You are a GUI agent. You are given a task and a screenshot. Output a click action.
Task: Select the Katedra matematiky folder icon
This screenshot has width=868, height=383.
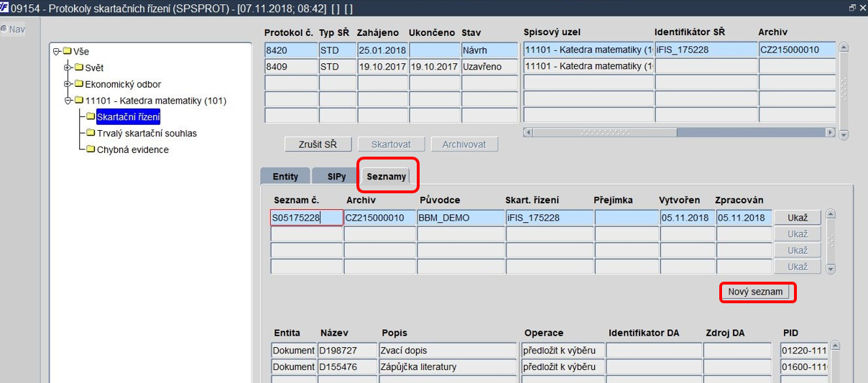(x=79, y=101)
